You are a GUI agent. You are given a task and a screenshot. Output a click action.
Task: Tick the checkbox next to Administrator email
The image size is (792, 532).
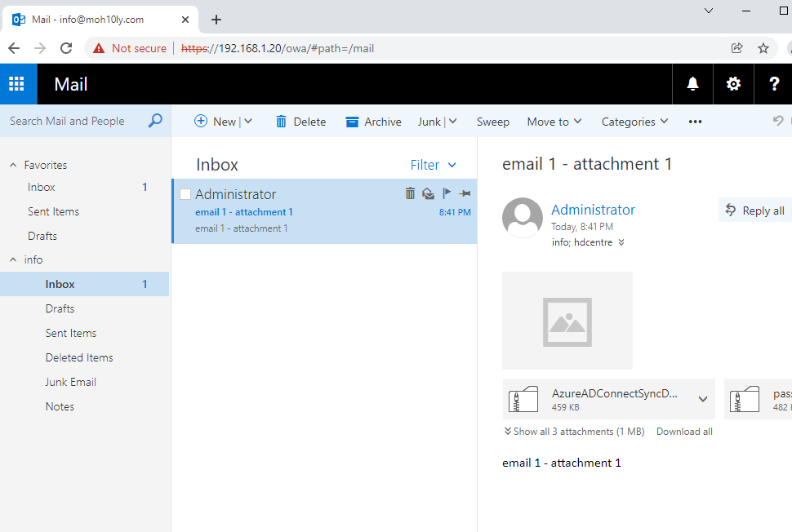[x=185, y=194]
